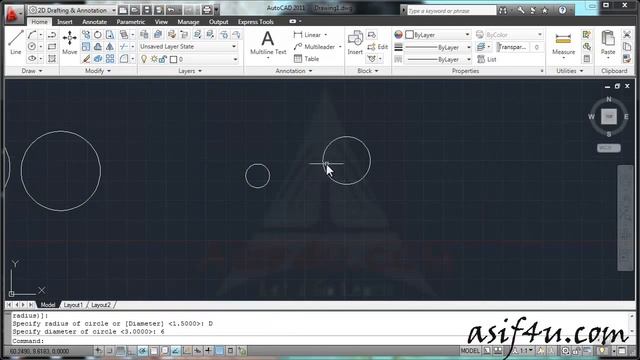Click the Circle tool icon in Draw
The image size is (640, 360).
(x=32, y=47)
